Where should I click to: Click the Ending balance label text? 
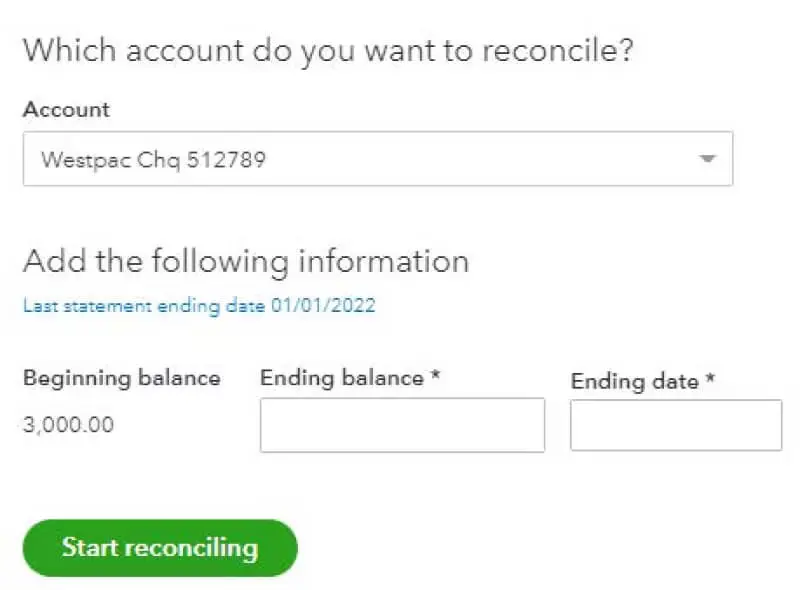point(342,378)
